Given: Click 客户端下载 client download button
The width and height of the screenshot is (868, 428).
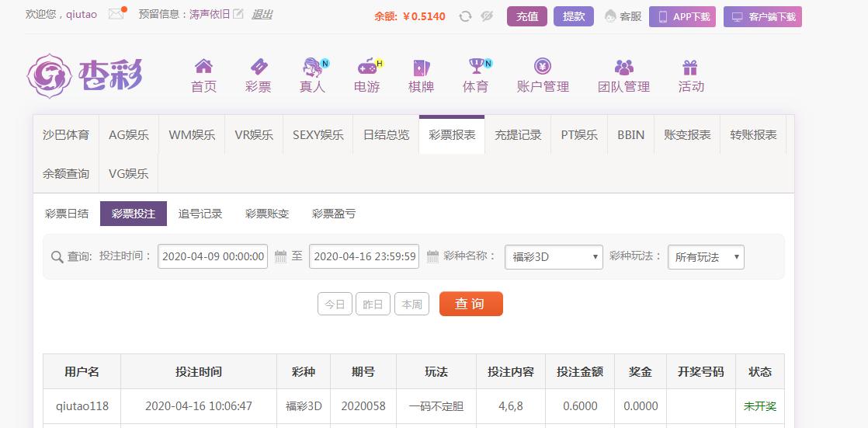Looking at the screenshot, I should (762, 16).
